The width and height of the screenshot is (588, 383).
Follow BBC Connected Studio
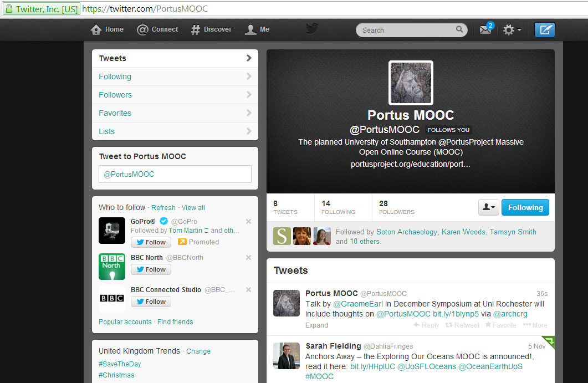point(151,302)
